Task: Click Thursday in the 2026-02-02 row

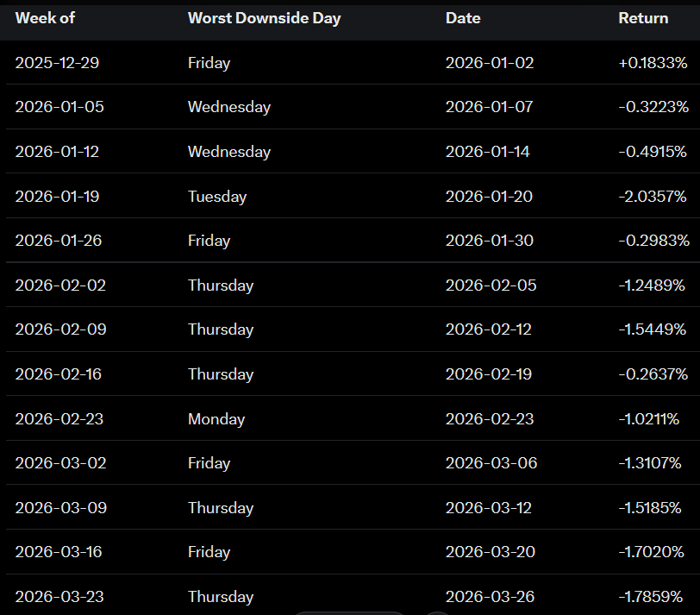Action: click(221, 285)
